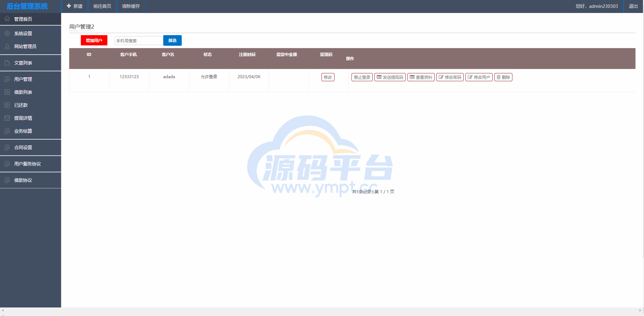
Task: Click the blue 筛选 button
Action: click(x=173, y=40)
